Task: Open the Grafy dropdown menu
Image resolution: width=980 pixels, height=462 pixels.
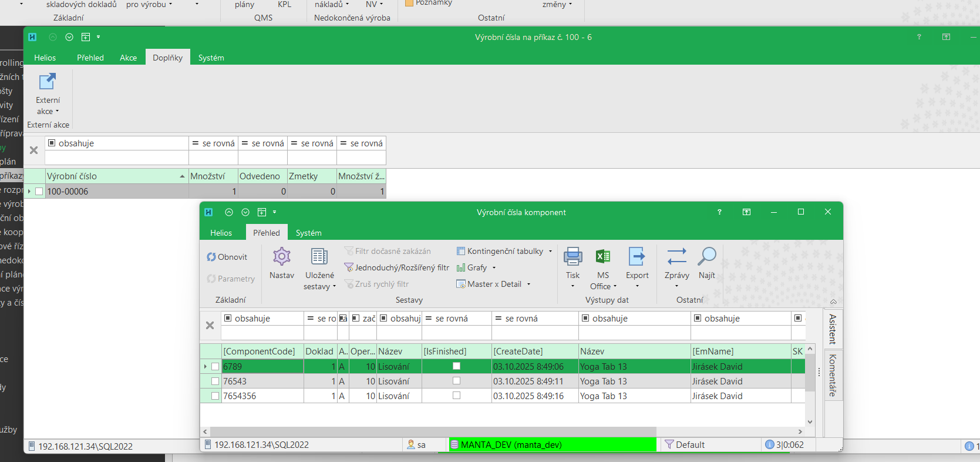Action: point(494,268)
